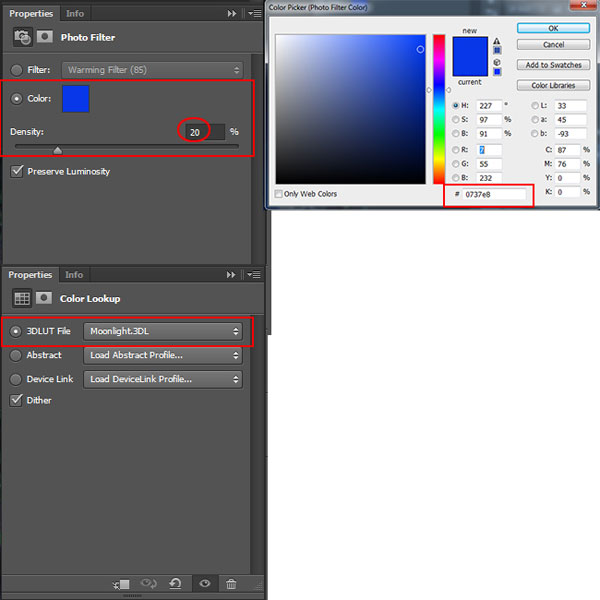
Task: Click the Photo Filter layer mask icon
Action: (x=45, y=37)
